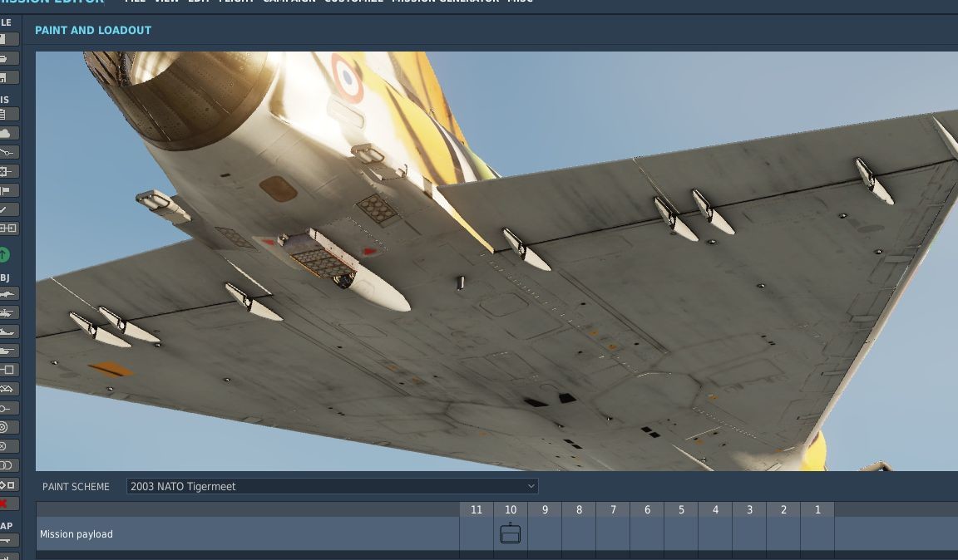Click the zigzag triangles template icon
The height and width of the screenshot is (560, 958).
pyautogui.click(x=7, y=389)
